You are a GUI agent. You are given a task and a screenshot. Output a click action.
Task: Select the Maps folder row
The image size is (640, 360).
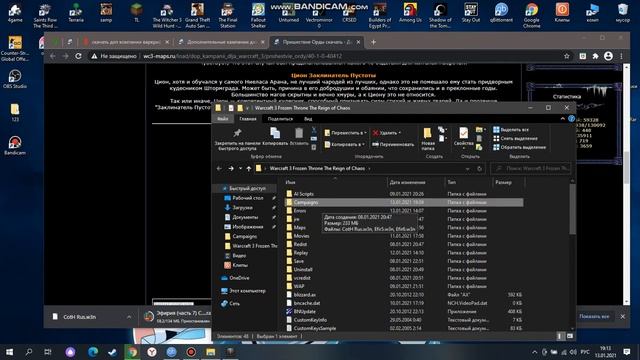coord(404,227)
